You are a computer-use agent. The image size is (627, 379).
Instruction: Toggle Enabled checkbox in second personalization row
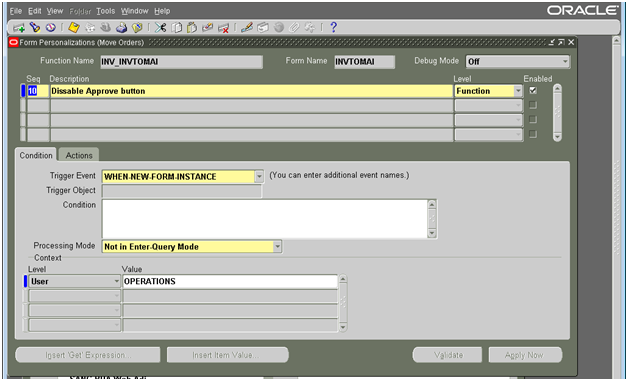pyautogui.click(x=533, y=105)
